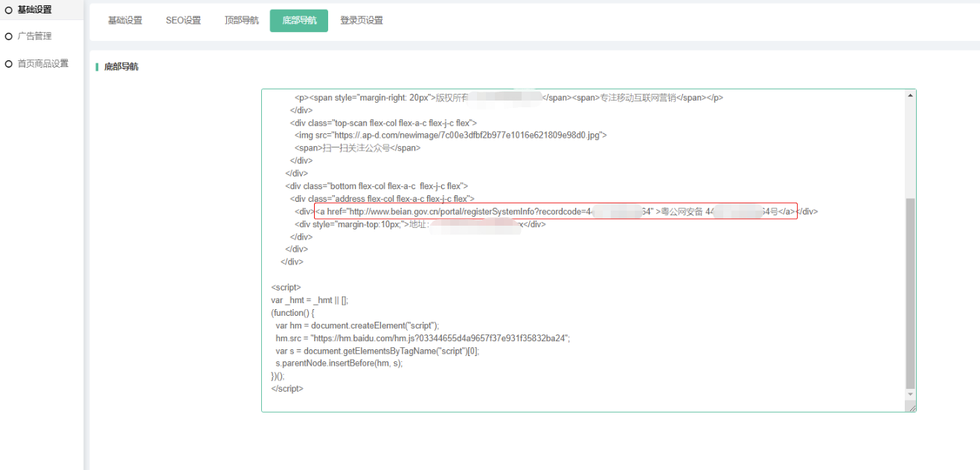Select the active 底部导航 tab
The image size is (980, 470).
coord(299,21)
